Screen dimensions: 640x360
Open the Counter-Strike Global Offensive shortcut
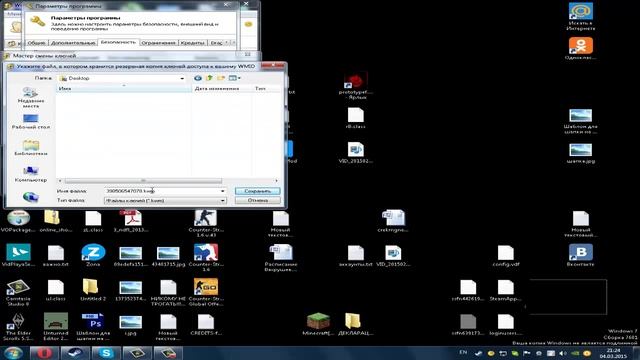pos(205,292)
